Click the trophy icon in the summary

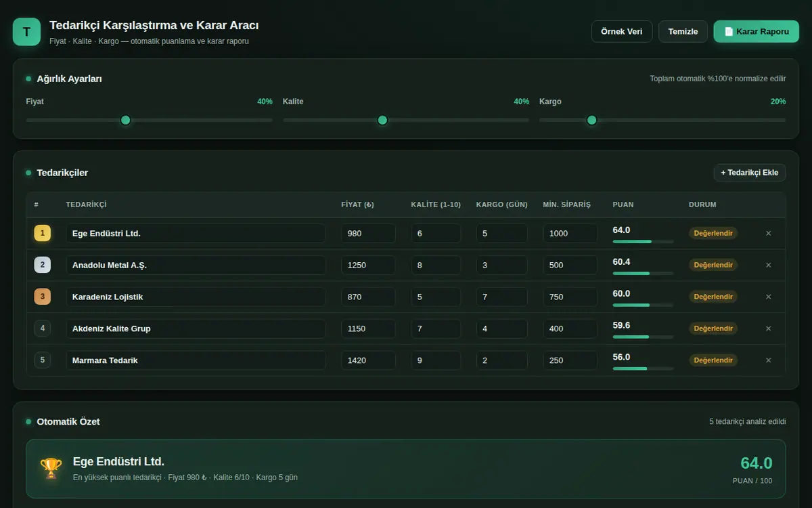(x=51, y=469)
